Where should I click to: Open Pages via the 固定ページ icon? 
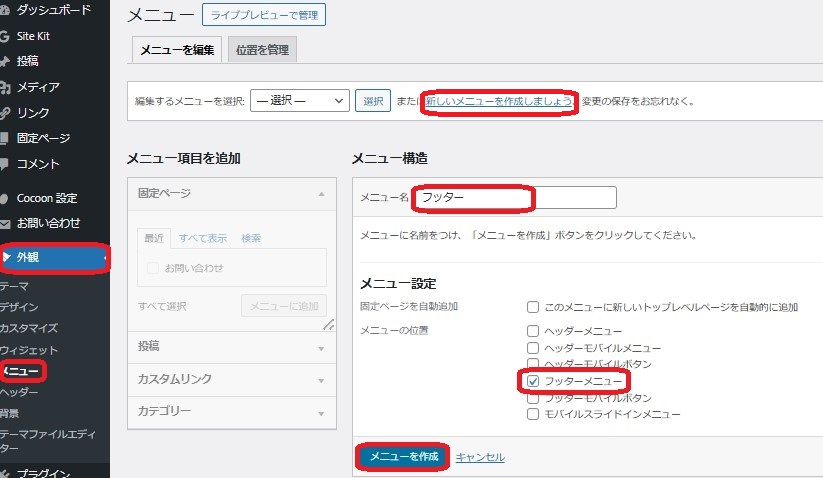[x=5, y=138]
